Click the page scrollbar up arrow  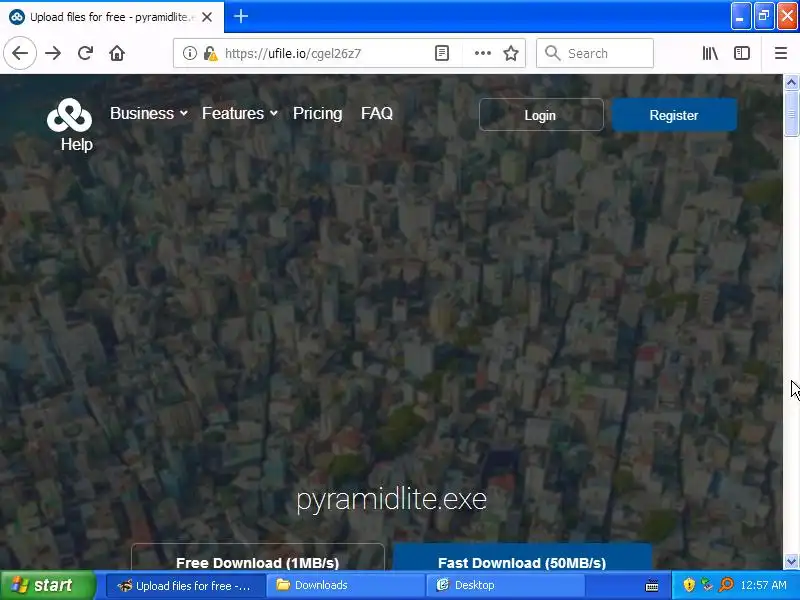click(791, 82)
